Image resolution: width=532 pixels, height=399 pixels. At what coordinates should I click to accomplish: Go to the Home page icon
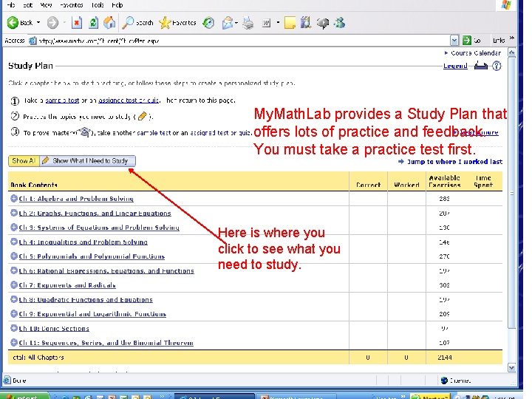(x=109, y=23)
